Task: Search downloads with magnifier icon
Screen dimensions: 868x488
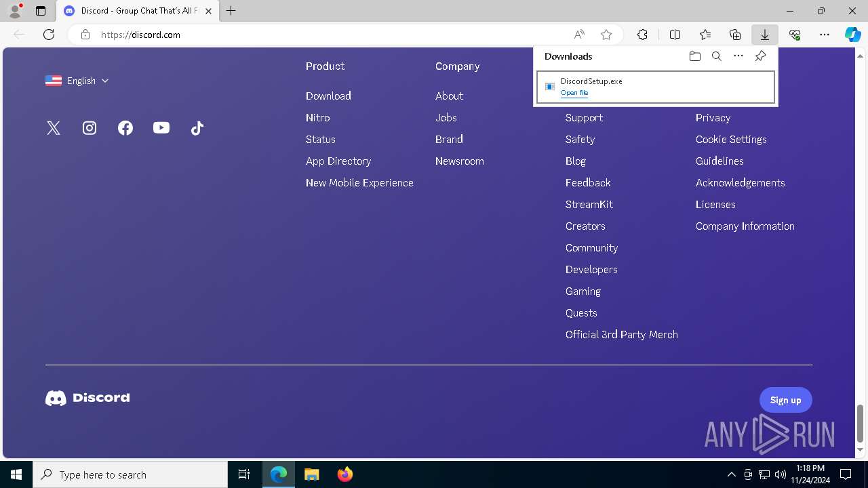Action: tap(716, 56)
